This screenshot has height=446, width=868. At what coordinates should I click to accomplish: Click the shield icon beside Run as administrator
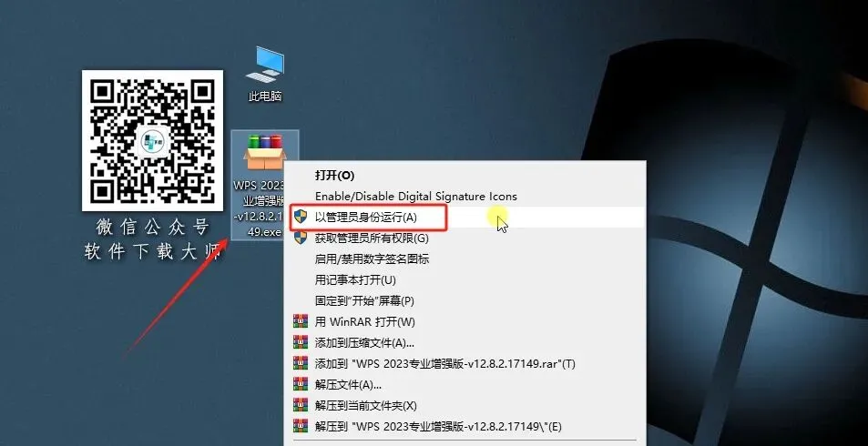point(301,217)
